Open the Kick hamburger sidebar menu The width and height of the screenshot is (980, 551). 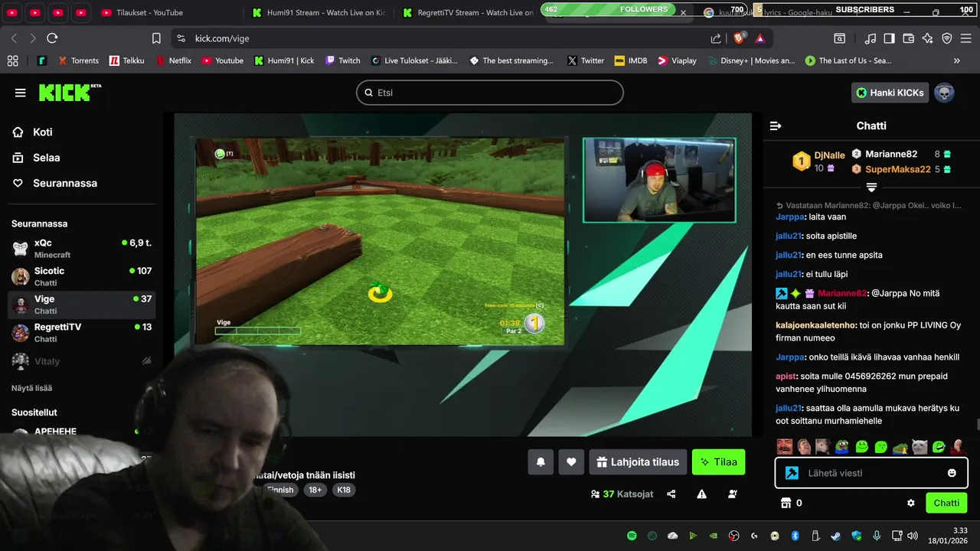pos(20,93)
